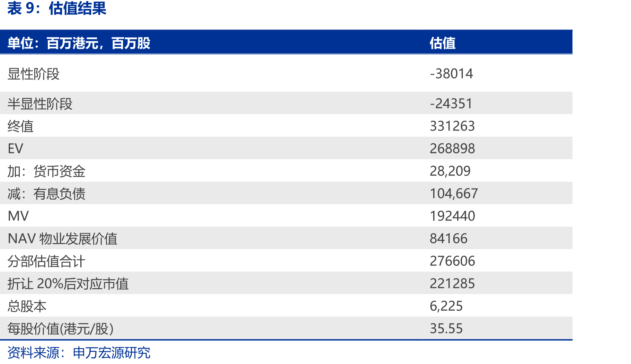
Task: Select the 显性阶段 row label
Action: click(x=34, y=74)
